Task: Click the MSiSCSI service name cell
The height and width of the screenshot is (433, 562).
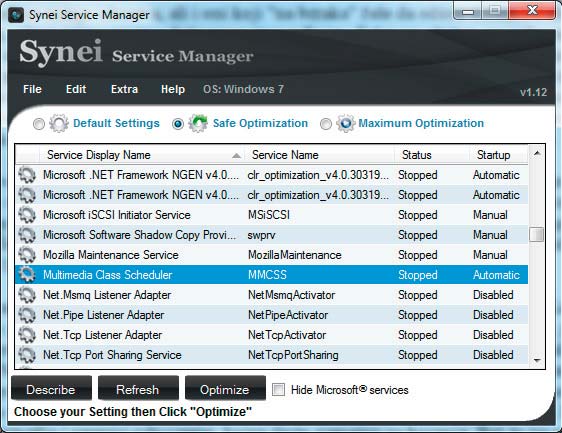Action: tap(269, 215)
